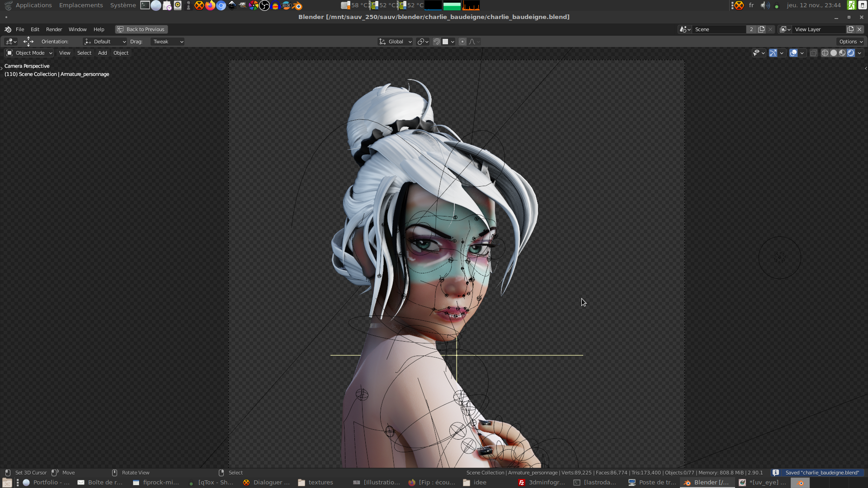
Task: Switch to solid viewport shading
Action: click(x=834, y=53)
